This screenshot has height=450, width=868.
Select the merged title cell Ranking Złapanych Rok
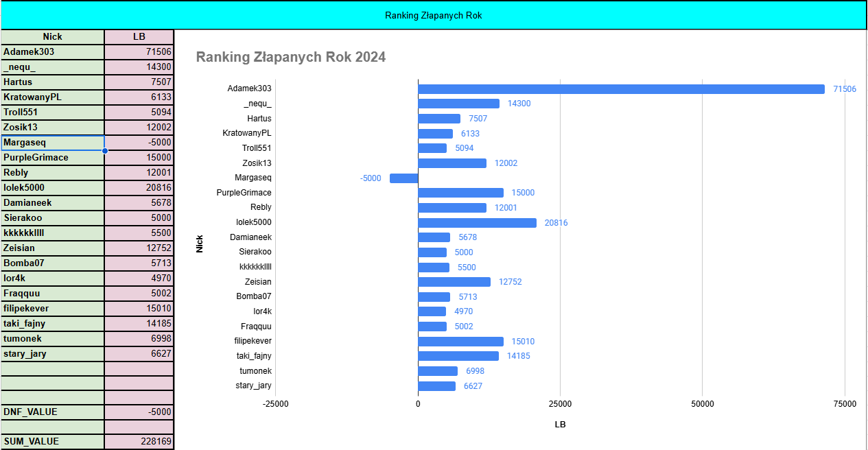(433, 15)
